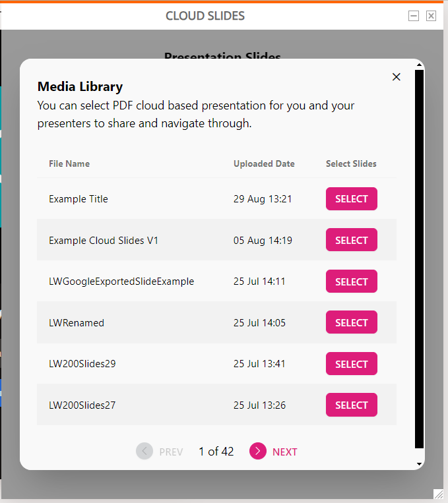
Task: Go to NEXT page of media library
Action: pos(285,452)
